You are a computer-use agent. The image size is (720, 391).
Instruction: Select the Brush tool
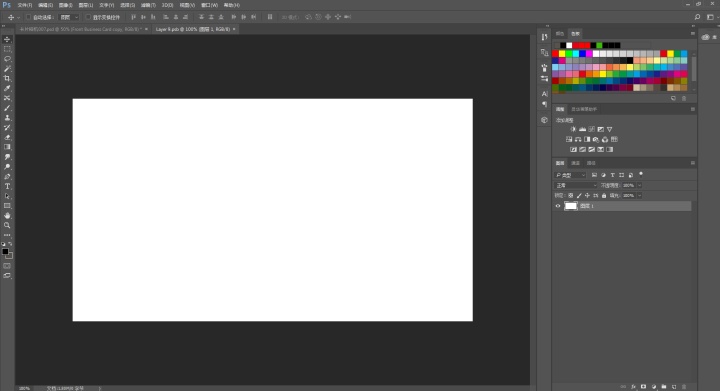7,108
